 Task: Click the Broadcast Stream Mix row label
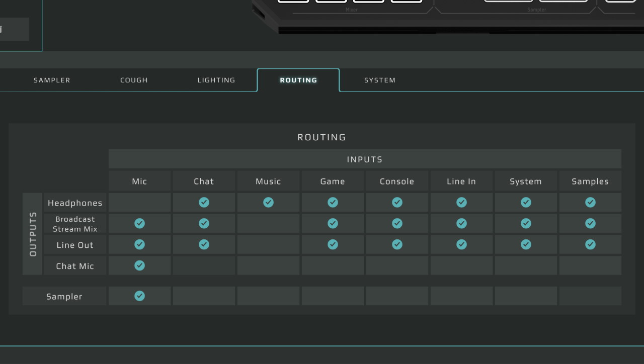(75, 224)
